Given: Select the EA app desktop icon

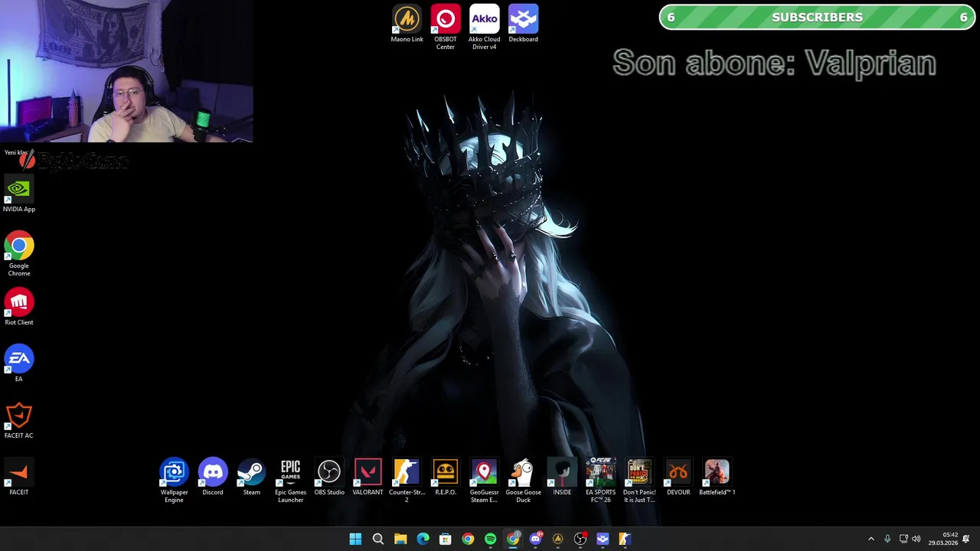Looking at the screenshot, I should [19, 364].
